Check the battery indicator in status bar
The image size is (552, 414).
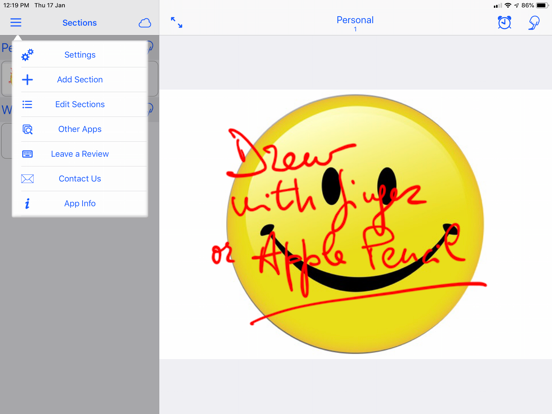pos(542,5)
